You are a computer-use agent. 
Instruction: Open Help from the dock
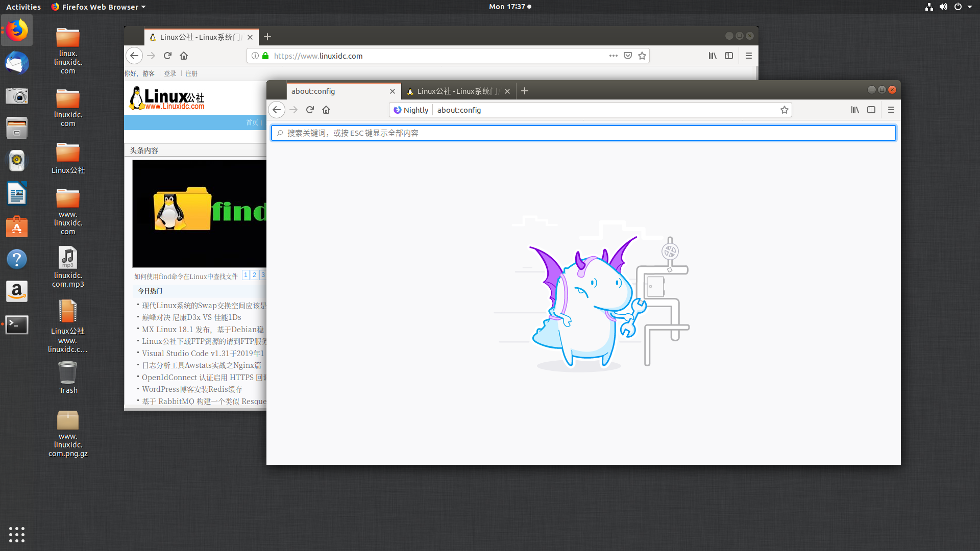(17, 259)
